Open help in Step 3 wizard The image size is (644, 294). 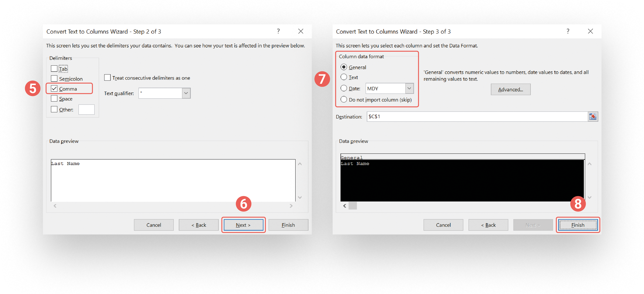[x=568, y=31]
